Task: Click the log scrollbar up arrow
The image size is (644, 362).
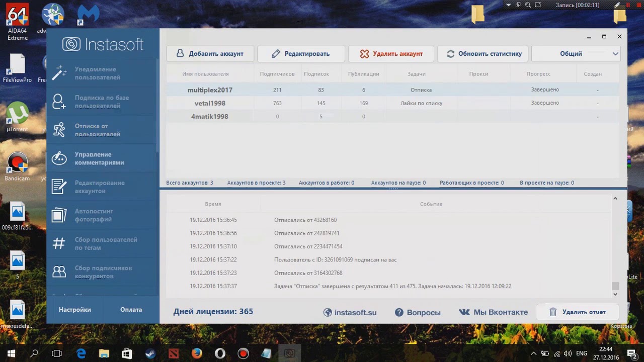Action: click(615, 199)
